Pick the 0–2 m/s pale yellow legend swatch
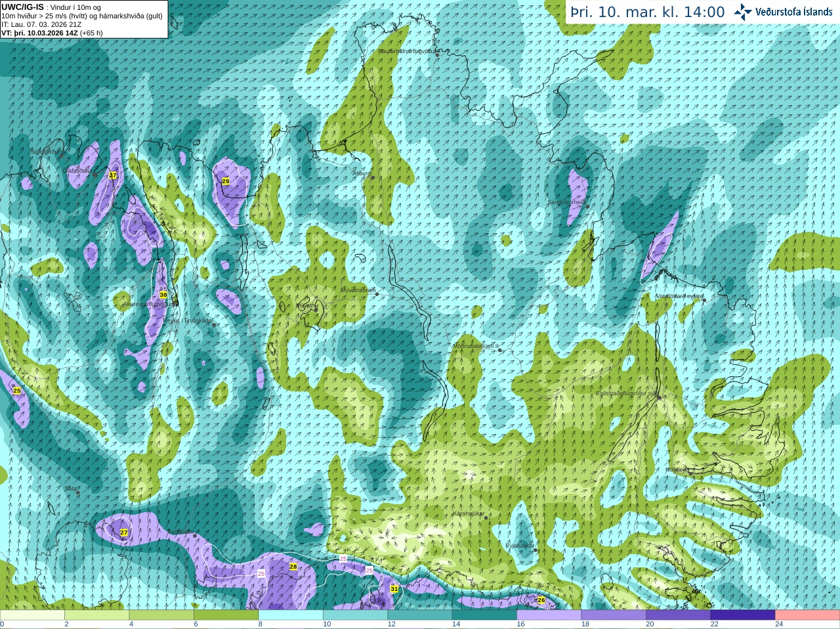The image size is (840, 629). [32, 615]
